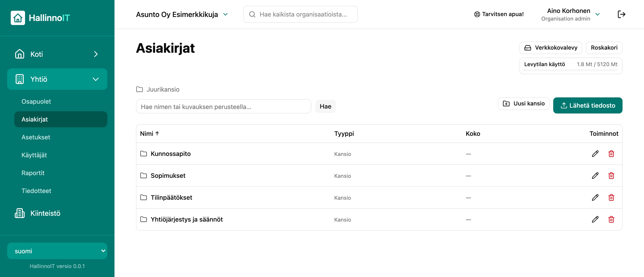Sort the table by Nimi column
Screen dimensions: 644x277
[150, 134]
